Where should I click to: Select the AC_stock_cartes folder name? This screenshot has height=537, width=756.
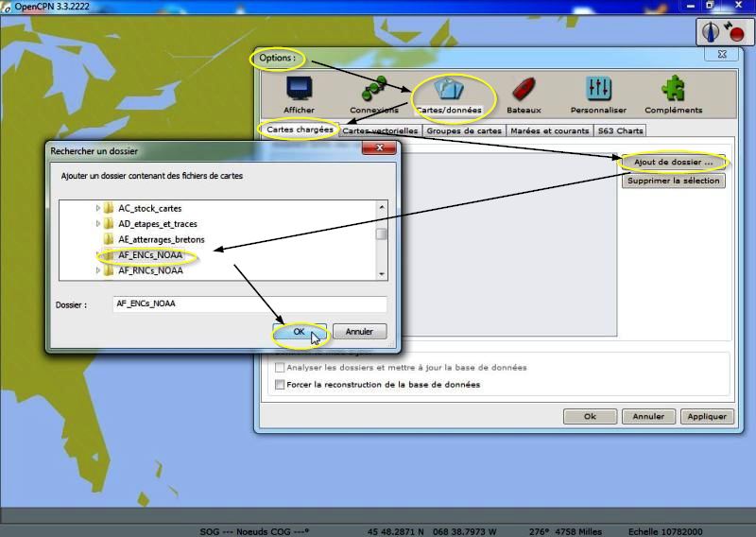click(150, 209)
